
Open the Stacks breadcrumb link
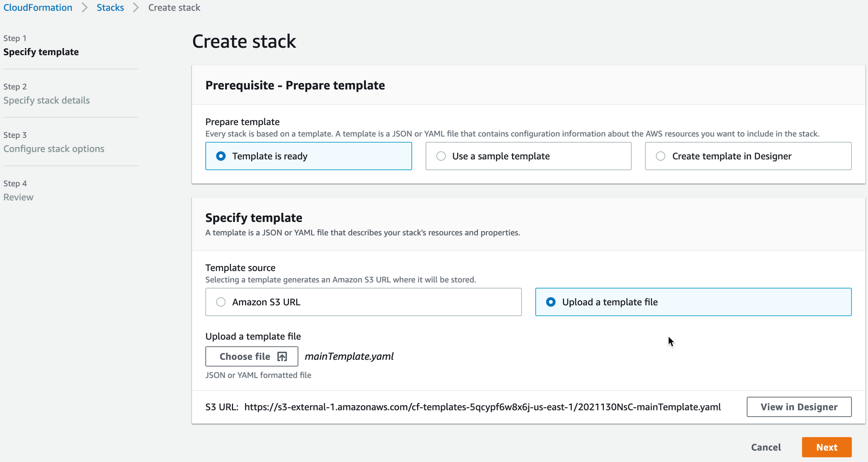click(110, 8)
